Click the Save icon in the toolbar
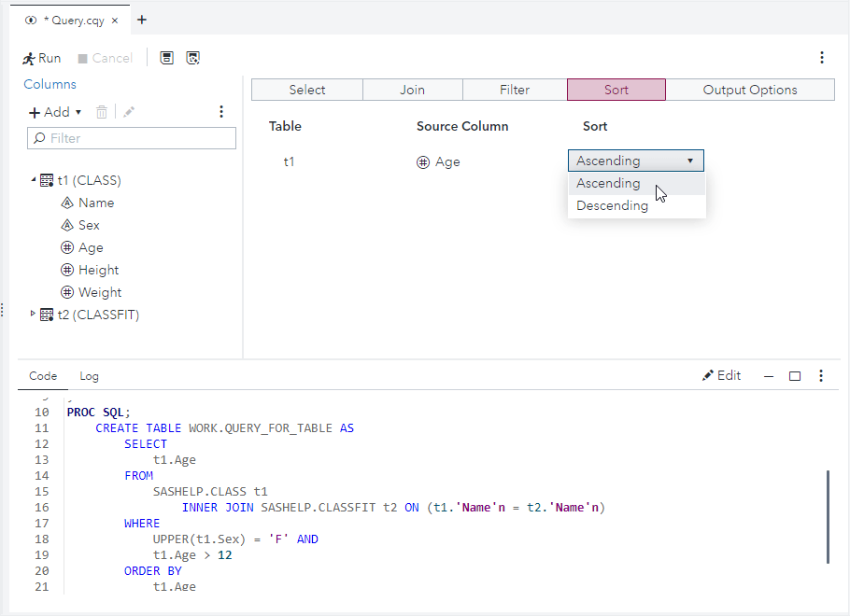850x616 pixels. 166,58
